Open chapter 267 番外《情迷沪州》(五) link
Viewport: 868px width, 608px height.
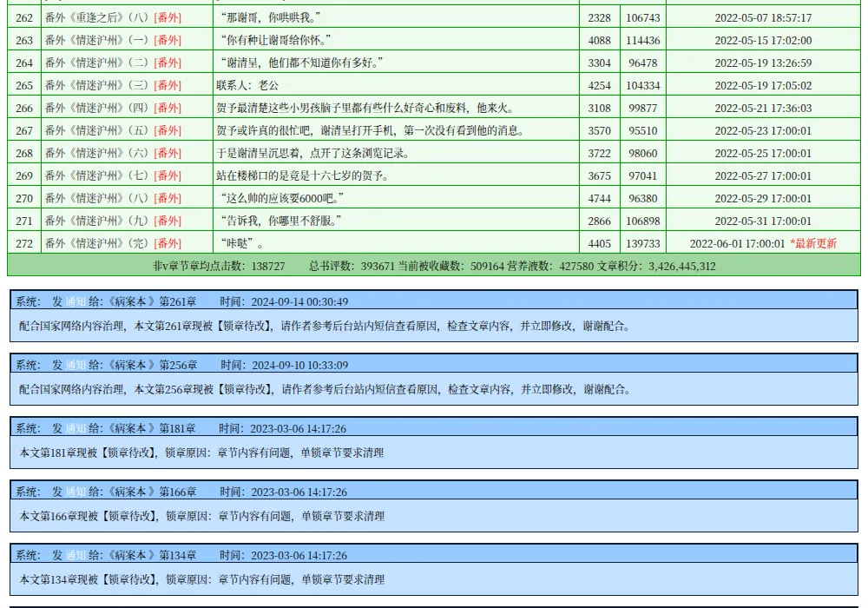tap(97, 130)
